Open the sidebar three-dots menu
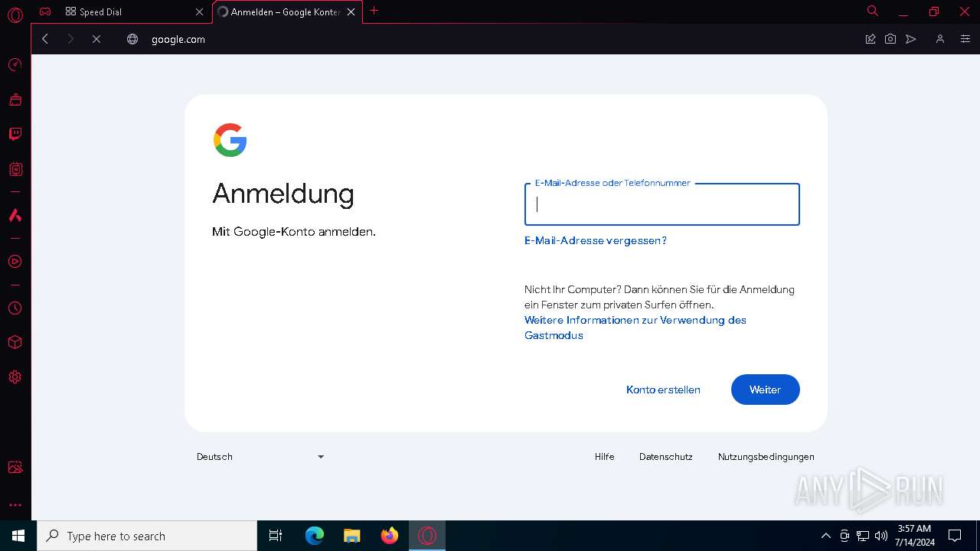Screen dimensions: 980x551 coord(15,505)
